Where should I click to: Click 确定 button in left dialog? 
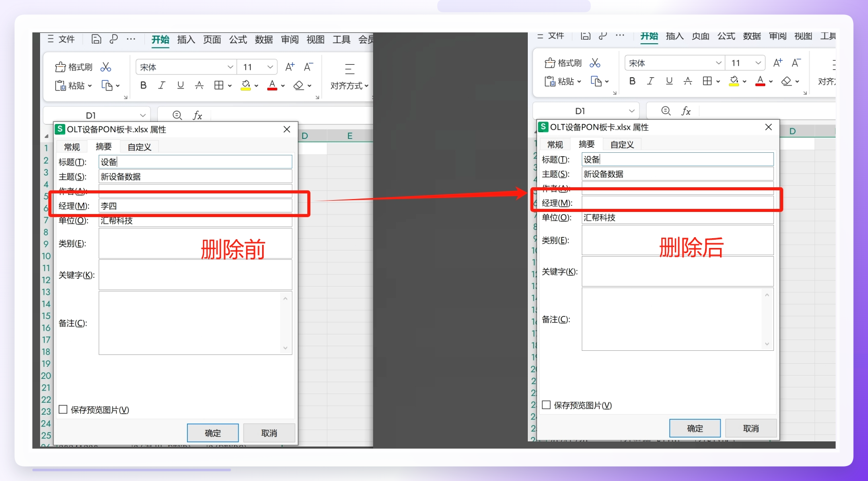[213, 433]
